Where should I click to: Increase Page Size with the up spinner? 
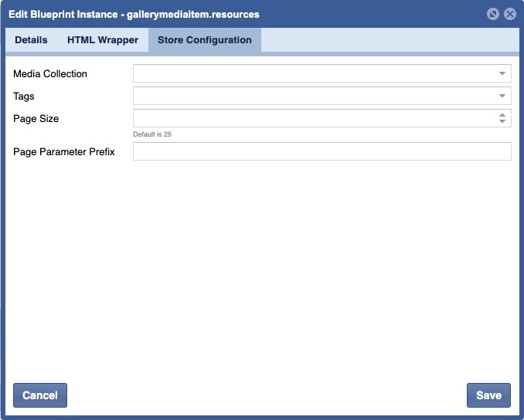[x=502, y=115]
